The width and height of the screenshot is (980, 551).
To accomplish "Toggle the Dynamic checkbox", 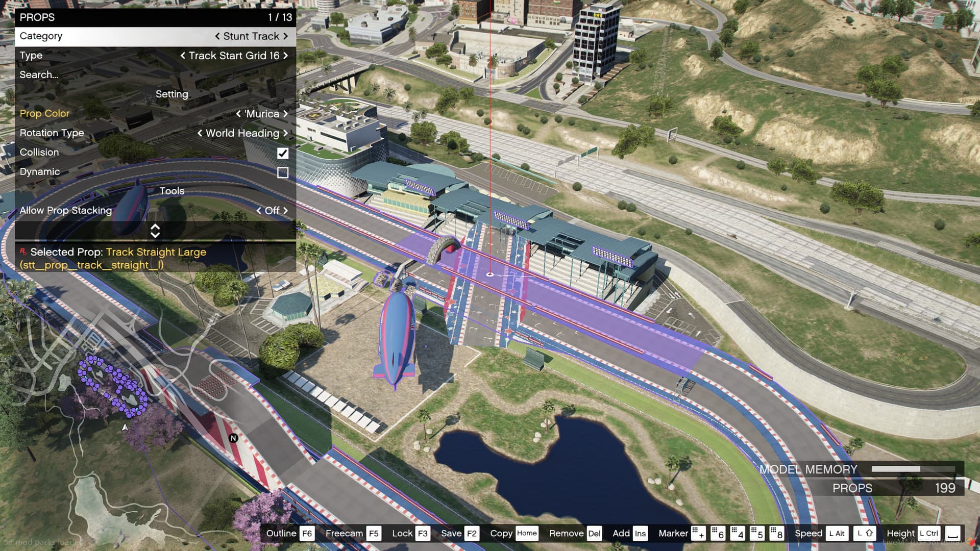I will point(282,172).
